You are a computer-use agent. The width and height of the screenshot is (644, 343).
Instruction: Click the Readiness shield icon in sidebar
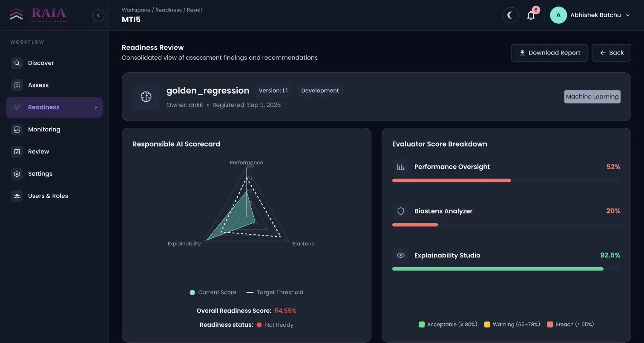17,107
